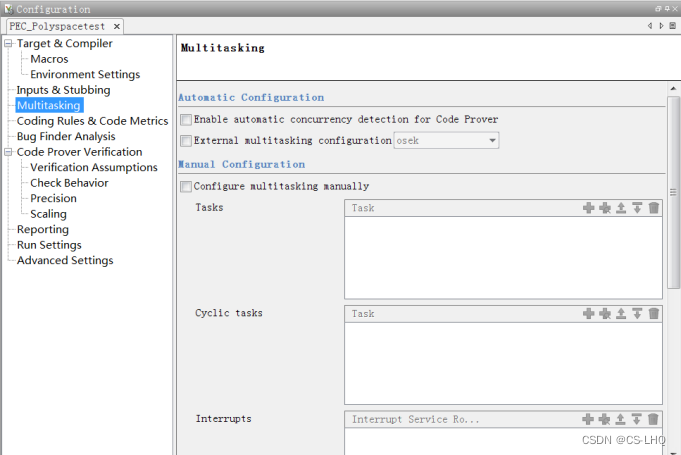Select the Multitasking node
Viewport: 681px width, 455px height.
[49, 106]
